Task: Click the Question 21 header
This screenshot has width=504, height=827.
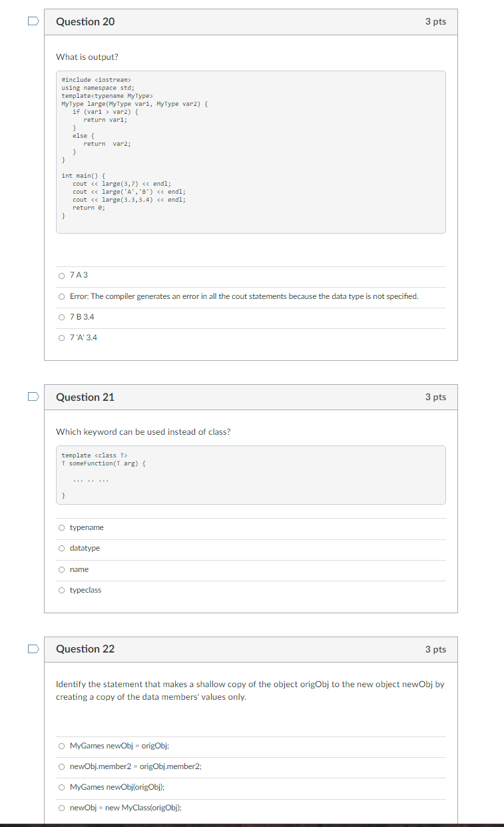Action: pos(85,396)
